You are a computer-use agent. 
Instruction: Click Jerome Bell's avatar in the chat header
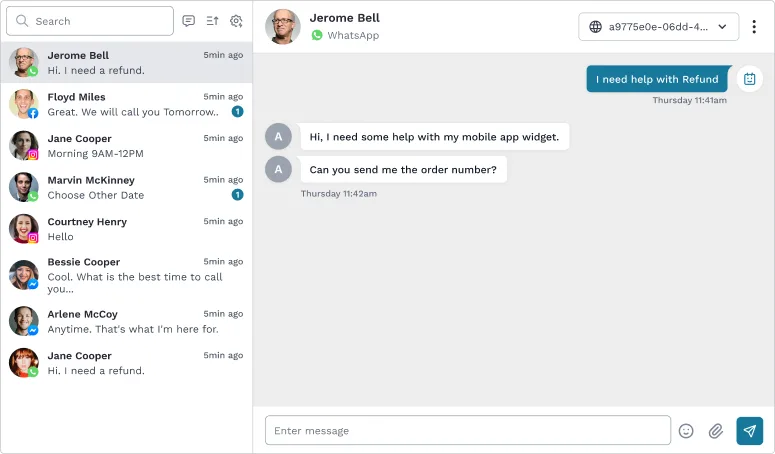click(283, 27)
